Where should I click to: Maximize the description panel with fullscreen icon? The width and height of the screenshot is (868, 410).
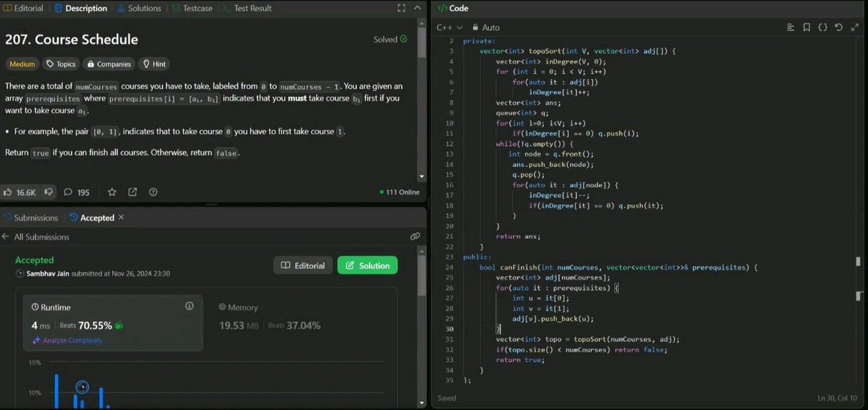401,9
